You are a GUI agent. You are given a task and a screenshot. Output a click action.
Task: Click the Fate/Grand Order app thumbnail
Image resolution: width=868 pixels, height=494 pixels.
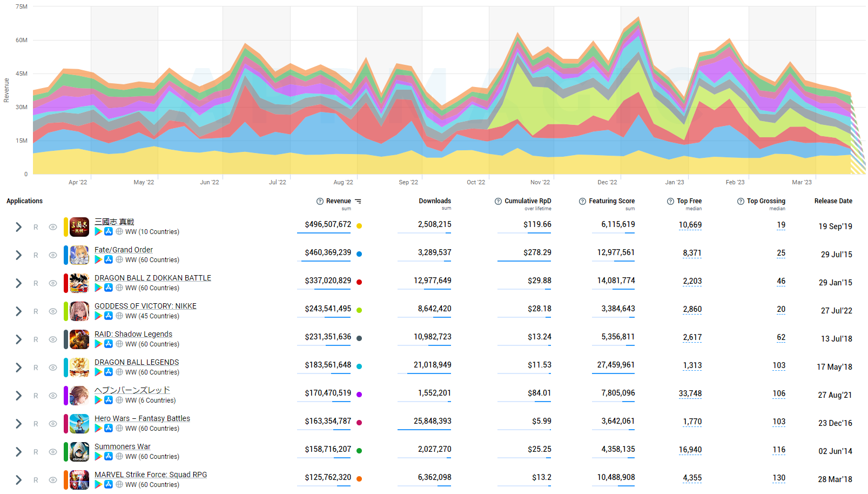pos(79,255)
